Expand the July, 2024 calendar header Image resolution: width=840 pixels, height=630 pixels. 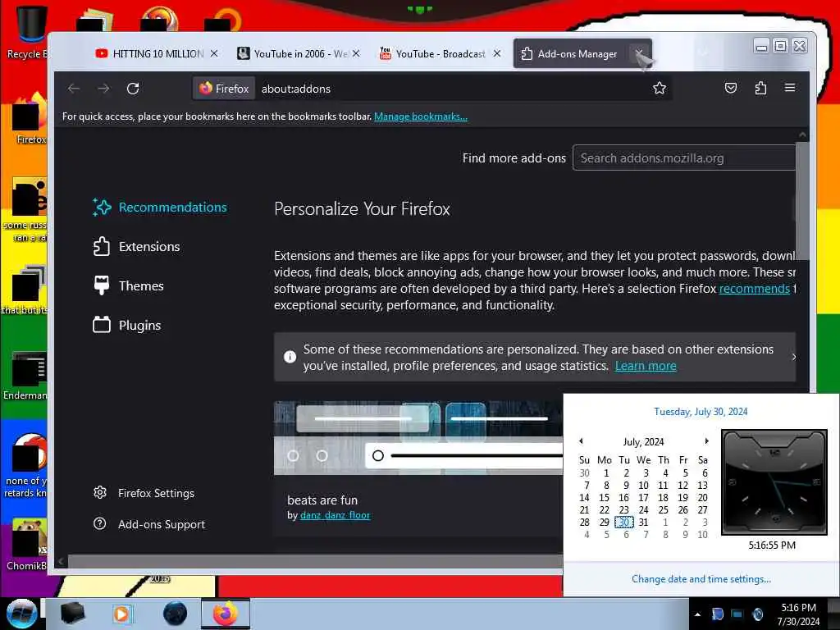coord(643,441)
